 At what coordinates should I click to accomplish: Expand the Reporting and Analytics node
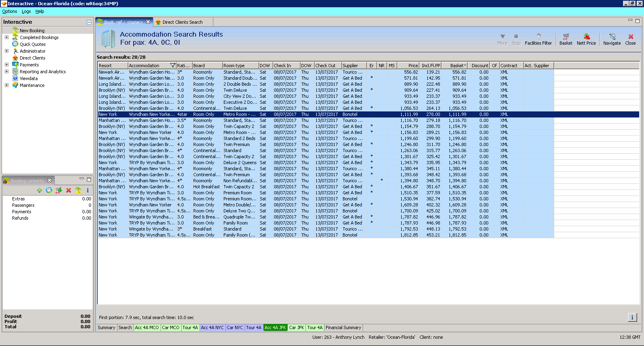pyautogui.click(x=6, y=72)
